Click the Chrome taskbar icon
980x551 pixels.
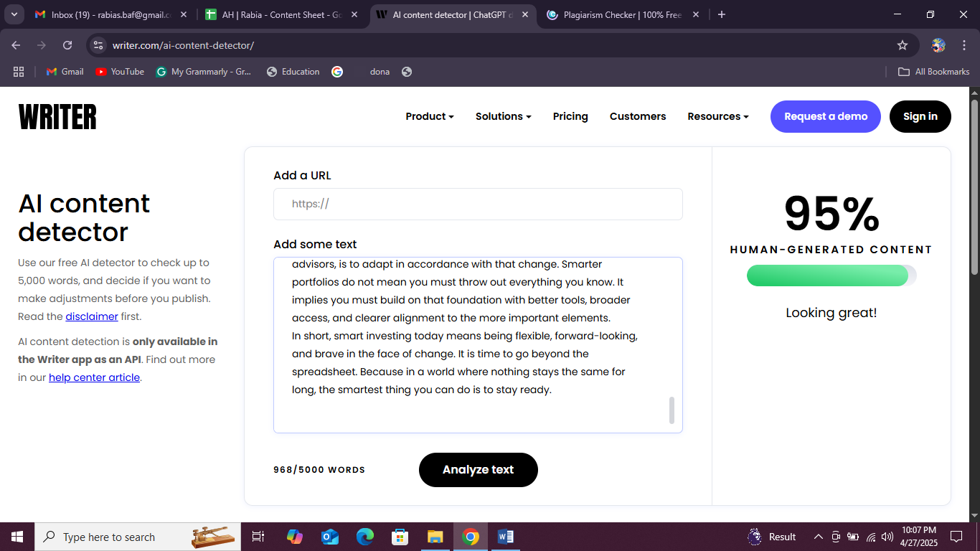point(471,537)
